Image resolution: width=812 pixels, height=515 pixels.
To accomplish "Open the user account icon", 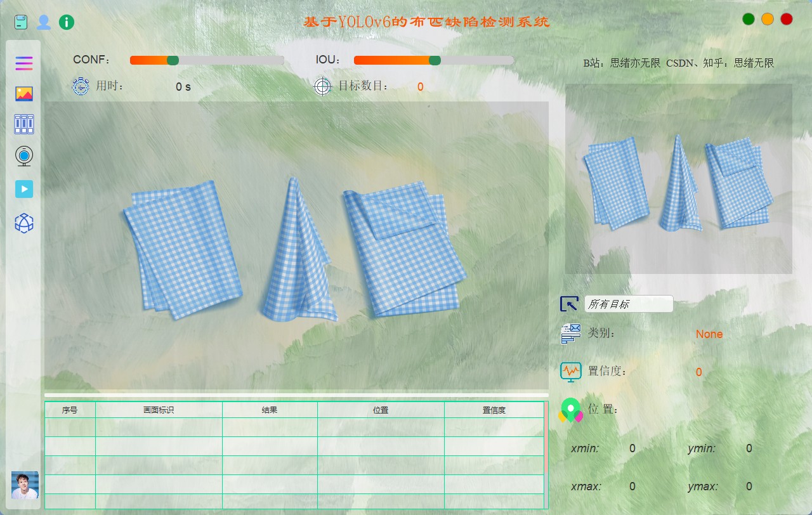I will (44, 22).
